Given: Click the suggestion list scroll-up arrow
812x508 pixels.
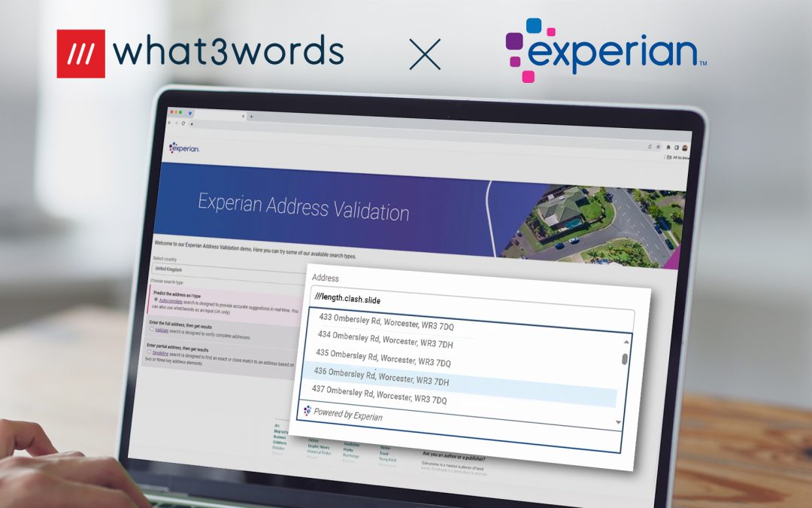Looking at the screenshot, I should 626,342.
